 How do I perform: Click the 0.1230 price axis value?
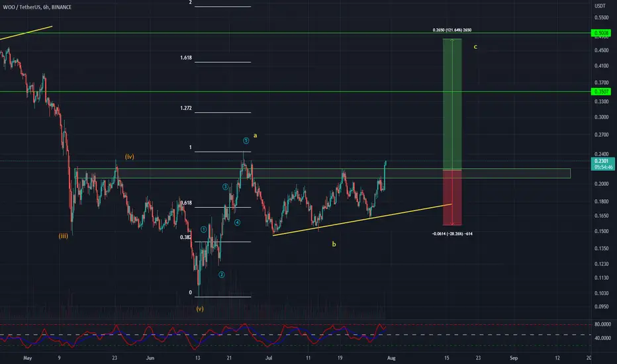click(601, 263)
